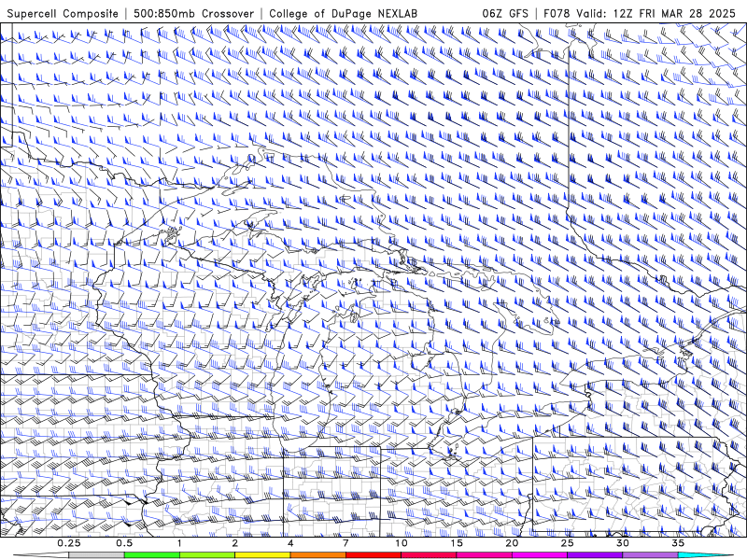Click the yellow 2–4 color bar segment
The image size is (747, 560).
tap(262, 555)
